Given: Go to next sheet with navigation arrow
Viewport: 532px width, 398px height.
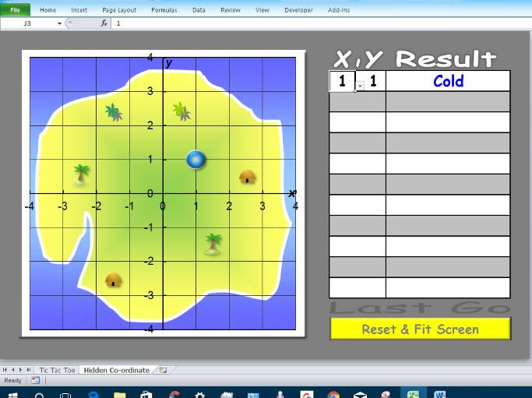Looking at the screenshot, I should pos(20,370).
